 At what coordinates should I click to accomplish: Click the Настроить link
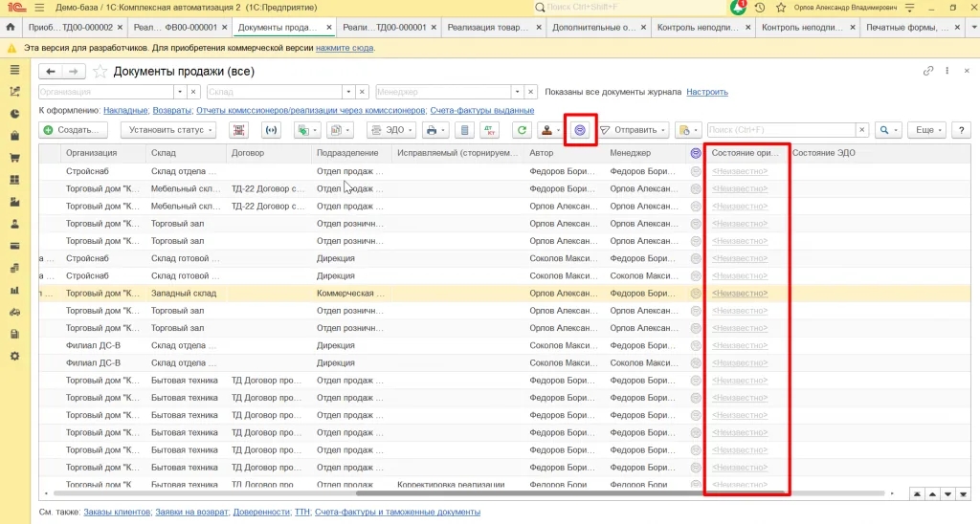pyautogui.click(x=707, y=92)
